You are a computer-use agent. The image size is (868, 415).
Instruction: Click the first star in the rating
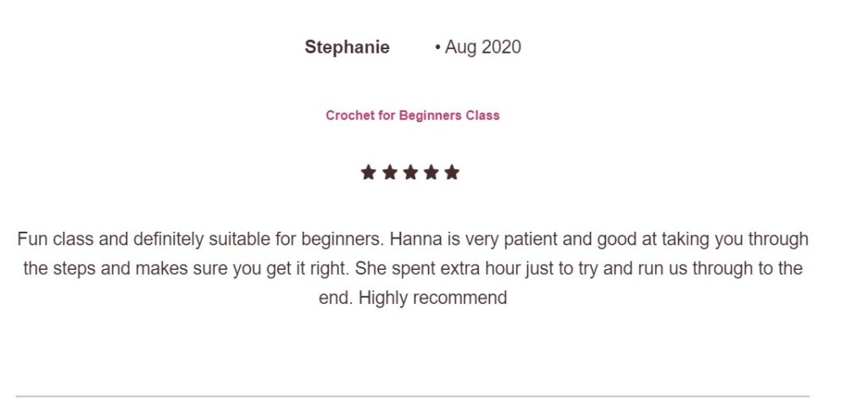[368, 173]
